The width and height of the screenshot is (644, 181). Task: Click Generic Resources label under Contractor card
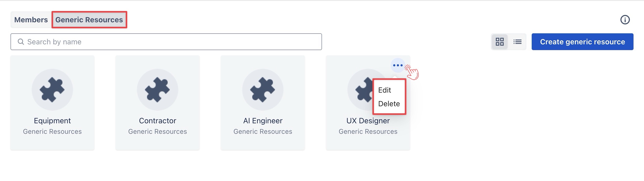click(x=157, y=131)
